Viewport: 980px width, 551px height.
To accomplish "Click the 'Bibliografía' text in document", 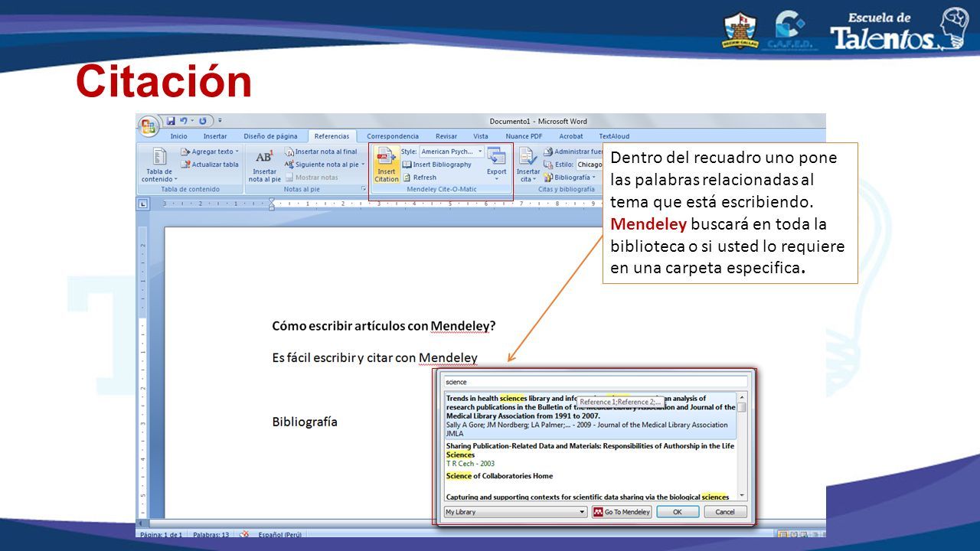I will 305,422.
